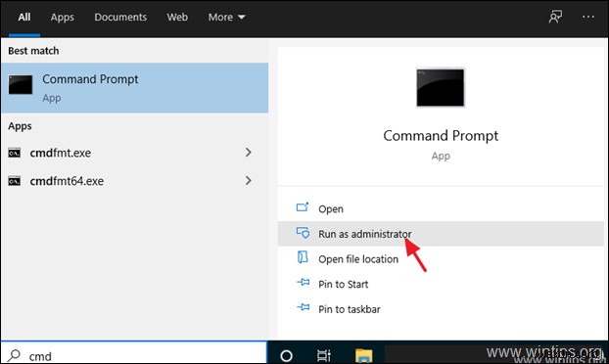Click the Pin to Start pin icon

[x=304, y=283]
